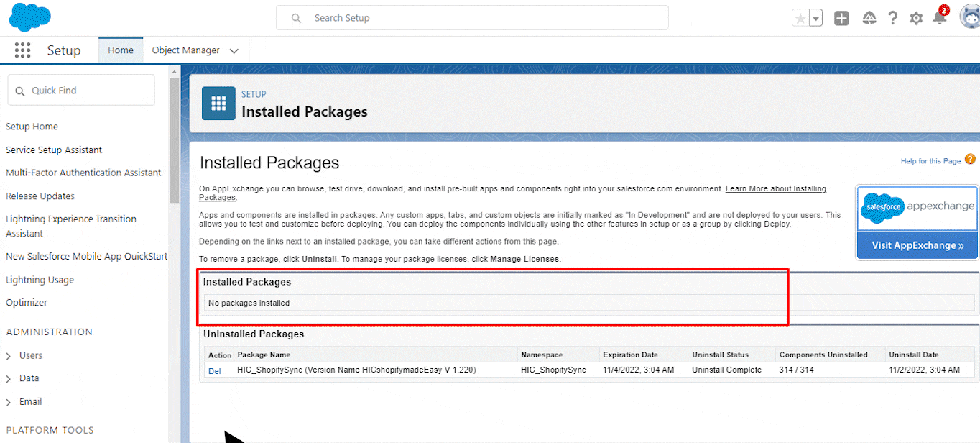Click the Salesforce cloud logo

[29, 17]
